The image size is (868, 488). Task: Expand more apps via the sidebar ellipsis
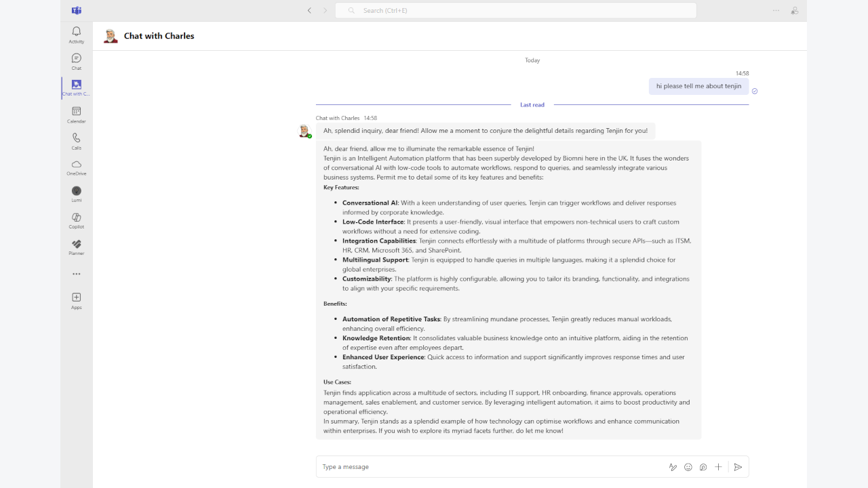click(x=76, y=274)
